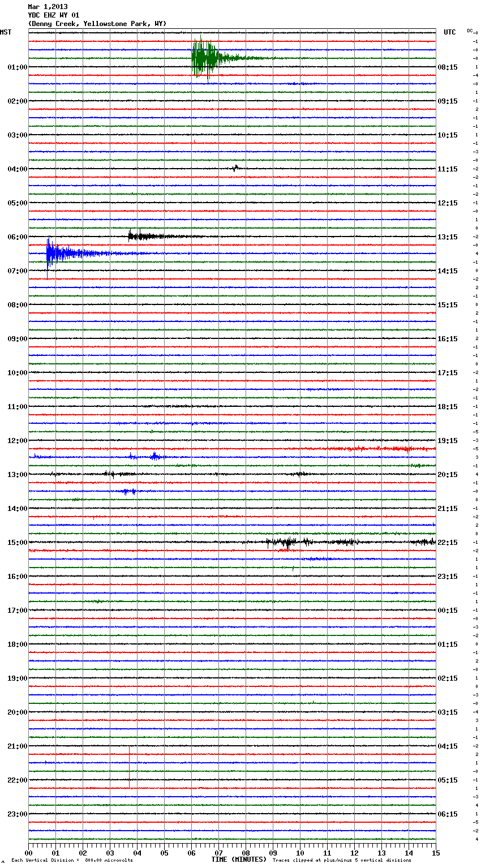
Task: Click the 10:15 UTC time label
Action: (x=448, y=135)
